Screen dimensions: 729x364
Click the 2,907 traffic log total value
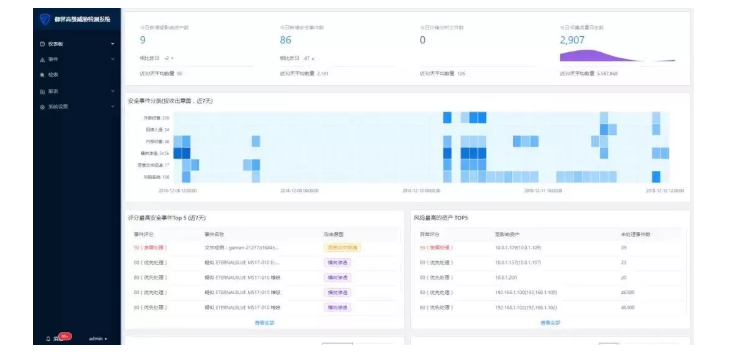[572, 40]
